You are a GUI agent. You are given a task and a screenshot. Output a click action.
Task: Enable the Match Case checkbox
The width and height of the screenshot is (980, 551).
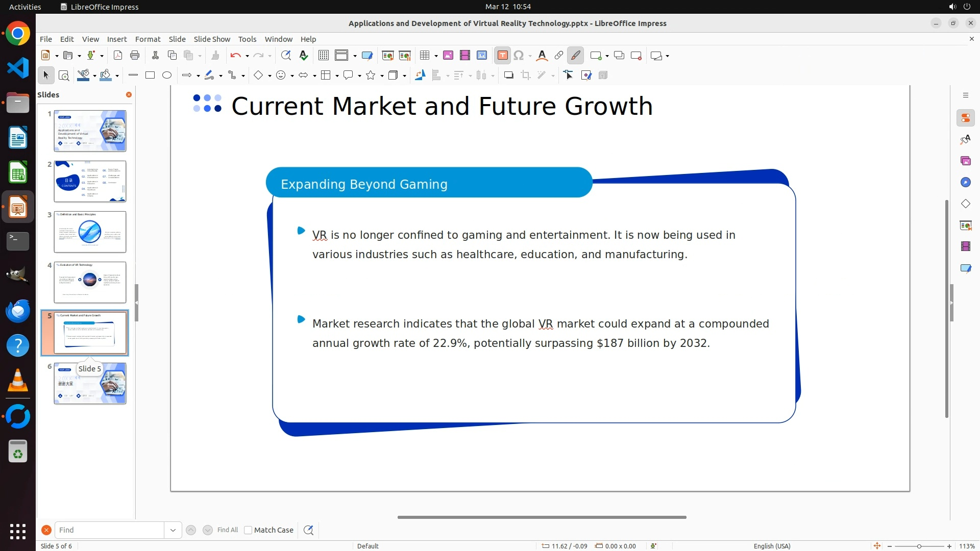click(248, 530)
